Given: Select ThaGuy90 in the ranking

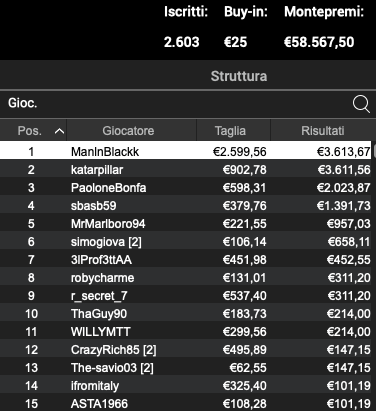Looking at the screenshot, I should coord(186,314).
